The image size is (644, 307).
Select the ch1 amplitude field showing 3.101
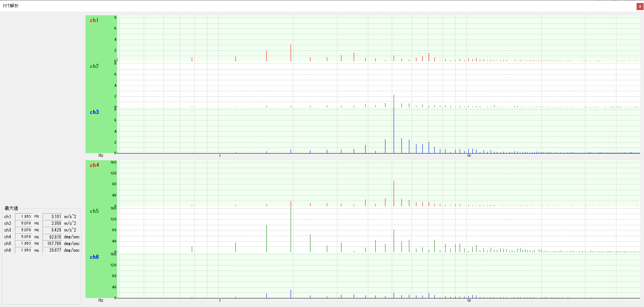(52, 217)
